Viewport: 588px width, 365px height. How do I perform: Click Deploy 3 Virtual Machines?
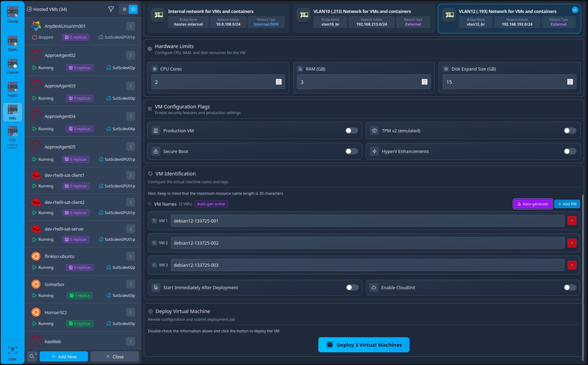(364, 345)
